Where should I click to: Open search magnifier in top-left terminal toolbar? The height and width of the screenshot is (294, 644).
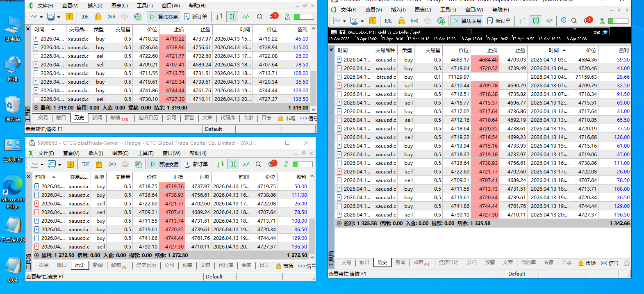click(259, 17)
